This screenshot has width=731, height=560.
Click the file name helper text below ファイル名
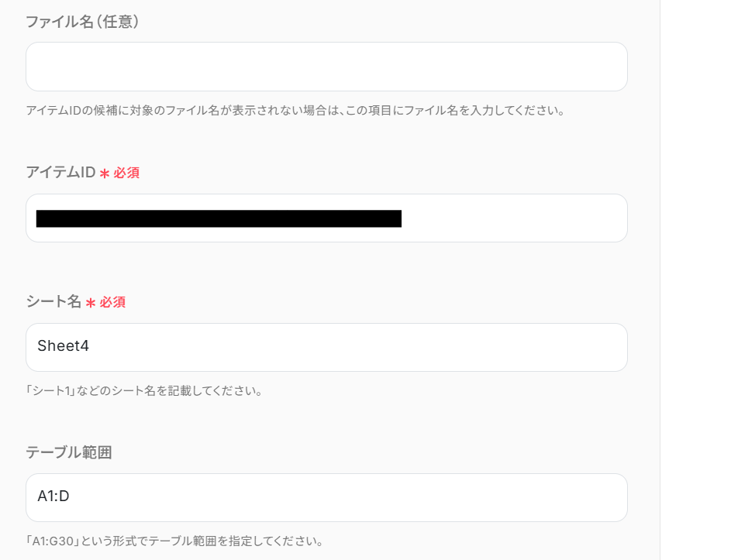pos(295,110)
